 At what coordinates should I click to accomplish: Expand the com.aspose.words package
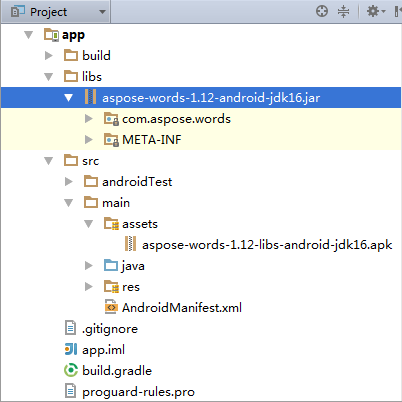[89, 119]
